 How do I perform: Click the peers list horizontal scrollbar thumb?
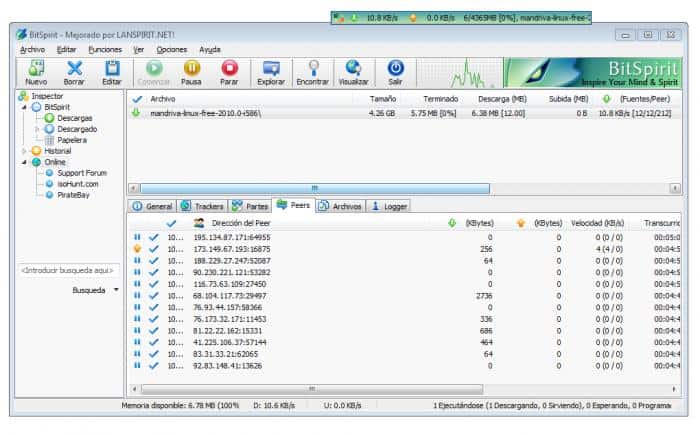(x=312, y=389)
